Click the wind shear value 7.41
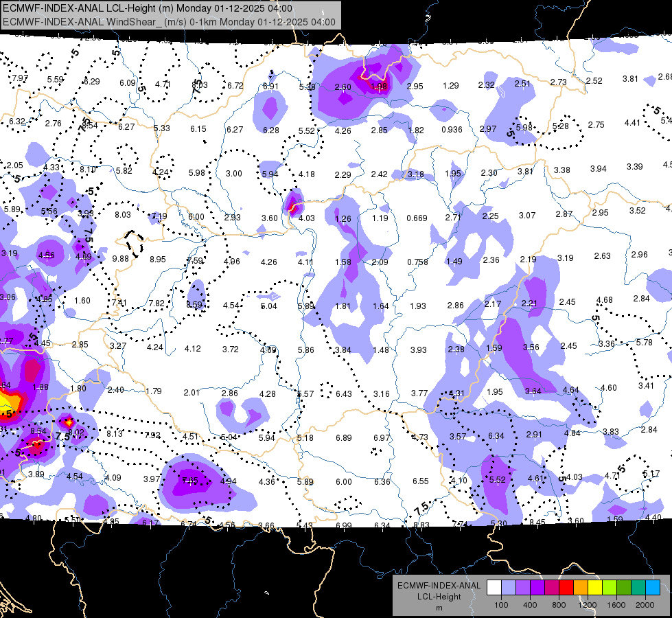672x618 pixels. 119,302
